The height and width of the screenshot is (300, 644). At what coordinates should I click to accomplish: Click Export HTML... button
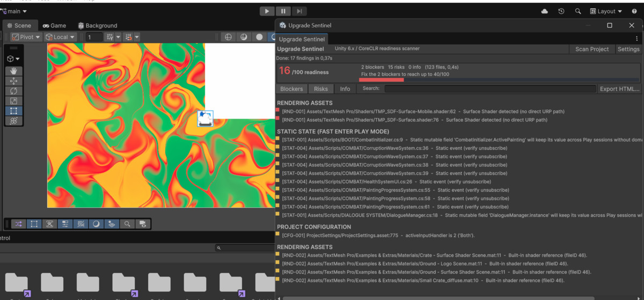tap(620, 89)
